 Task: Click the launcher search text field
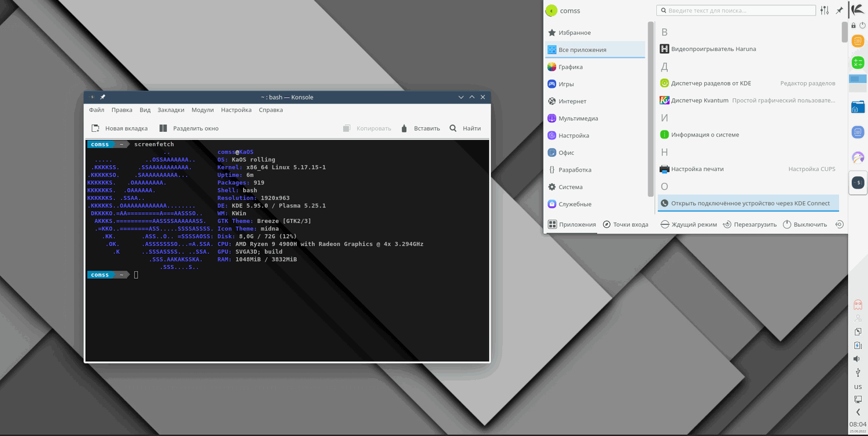(x=736, y=10)
